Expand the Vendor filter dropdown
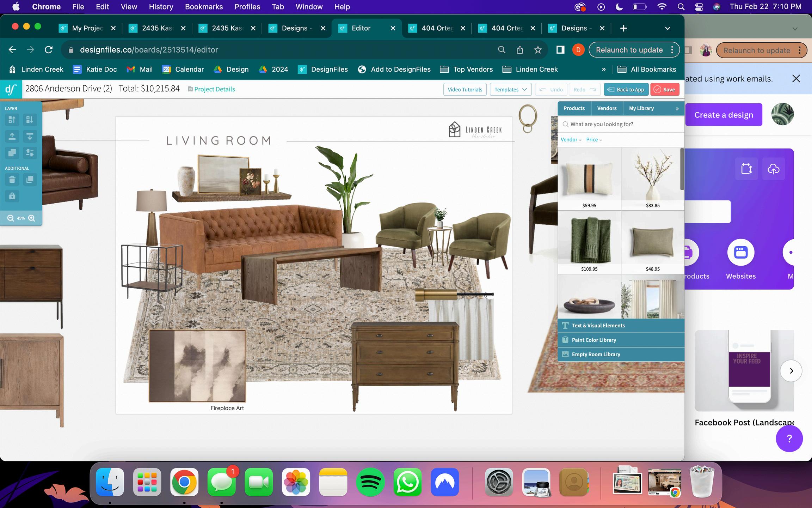 (571, 140)
